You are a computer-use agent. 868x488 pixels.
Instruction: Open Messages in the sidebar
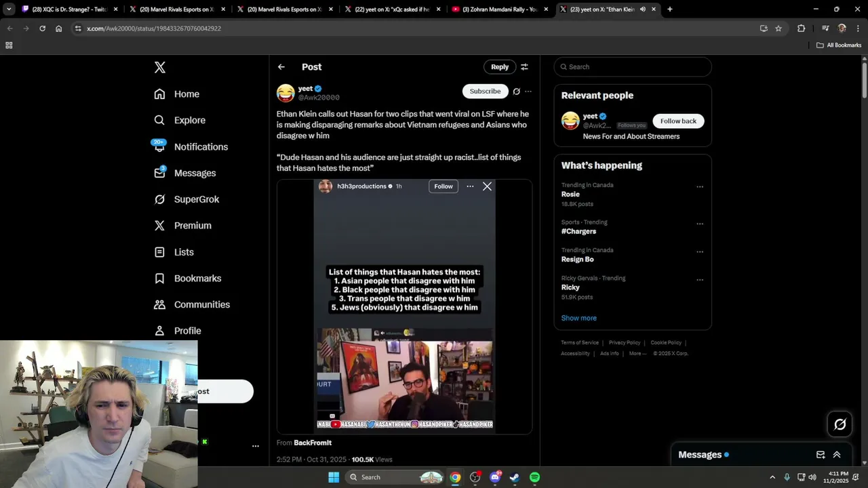click(185, 173)
